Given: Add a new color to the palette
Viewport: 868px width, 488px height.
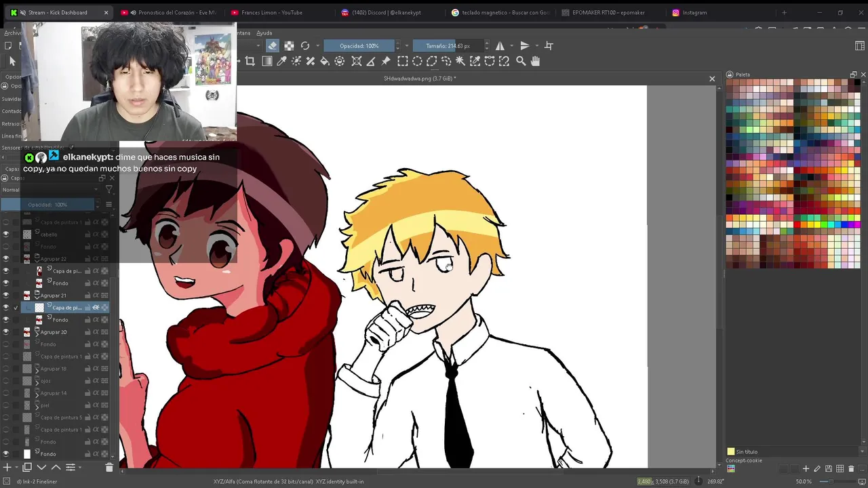Looking at the screenshot, I should tap(806, 469).
